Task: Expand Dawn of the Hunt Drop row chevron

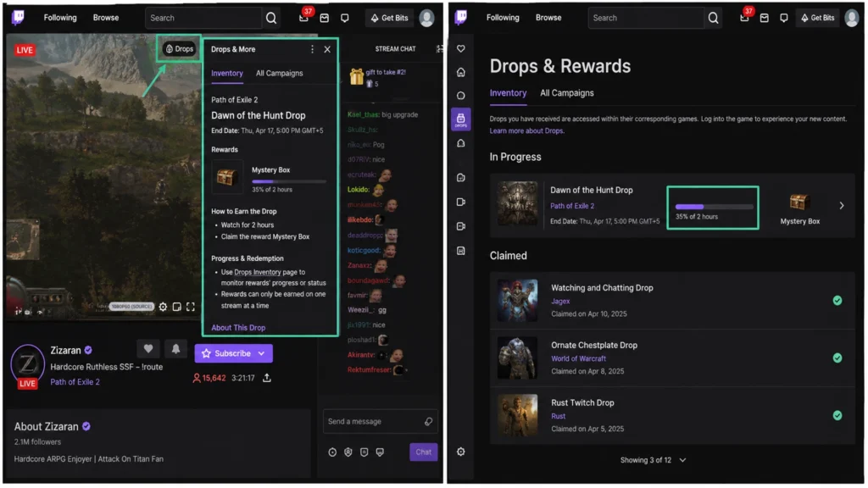Action: click(842, 206)
